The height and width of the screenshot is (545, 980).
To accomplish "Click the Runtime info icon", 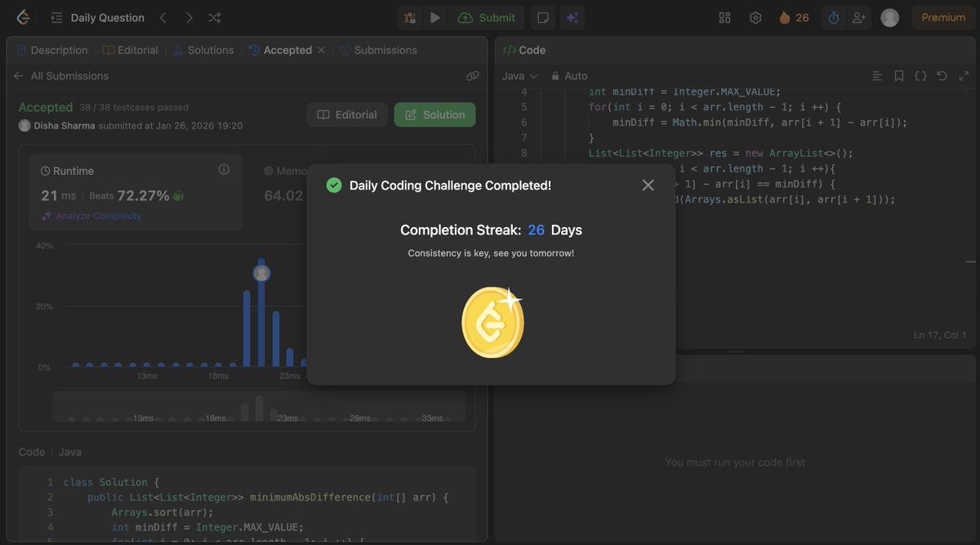I will [x=224, y=169].
